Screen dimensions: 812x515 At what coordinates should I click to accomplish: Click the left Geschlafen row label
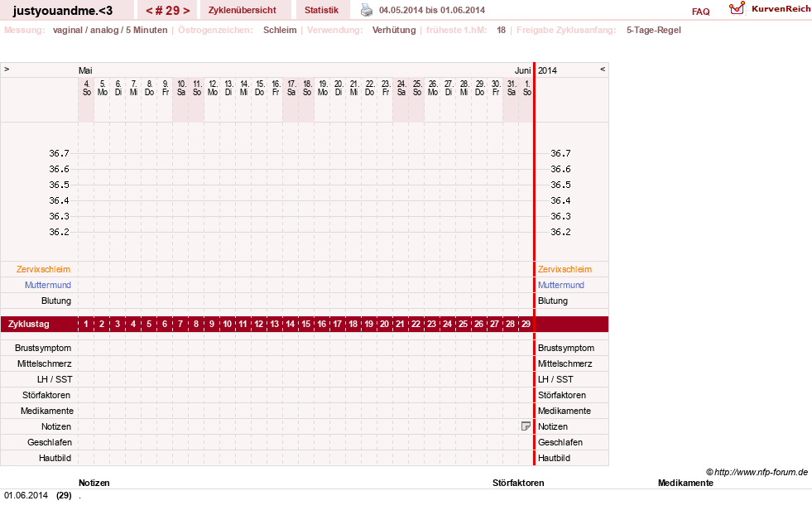tap(49, 442)
